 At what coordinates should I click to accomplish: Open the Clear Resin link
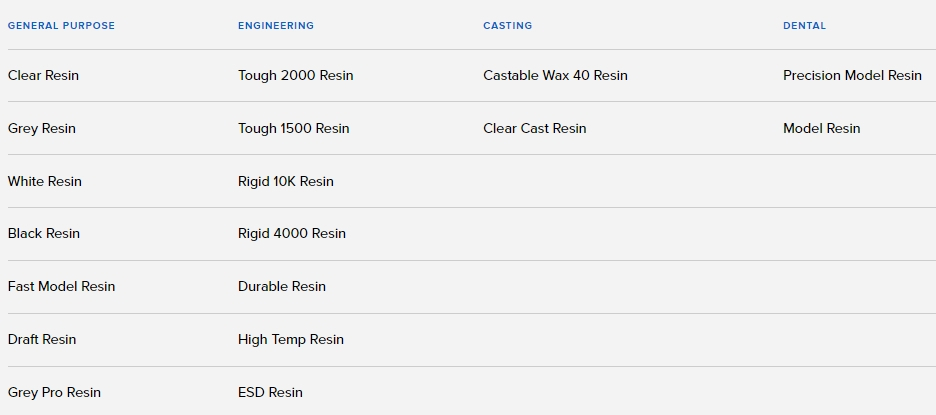click(x=43, y=75)
